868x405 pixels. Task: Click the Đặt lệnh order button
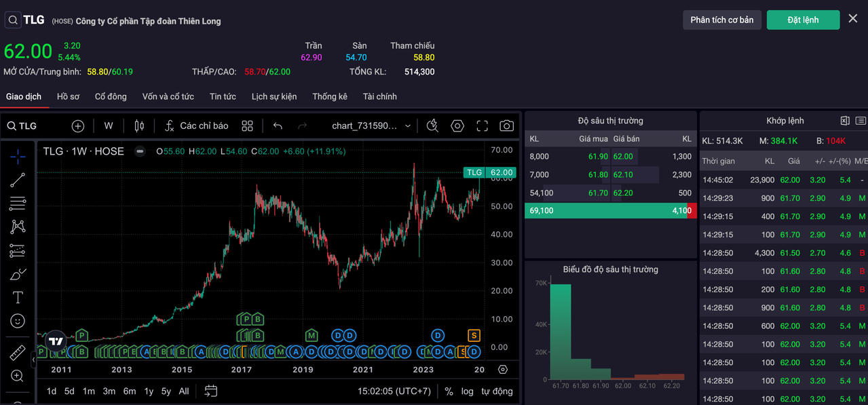pyautogui.click(x=803, y=20)
